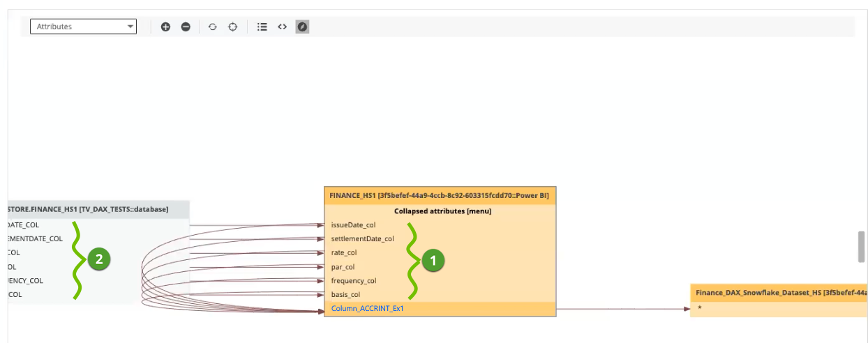Screen dimensions: 868x343
Task: Select the Finance_DAX_Snowflake_Dataset_HS node header
Action: 779,293
